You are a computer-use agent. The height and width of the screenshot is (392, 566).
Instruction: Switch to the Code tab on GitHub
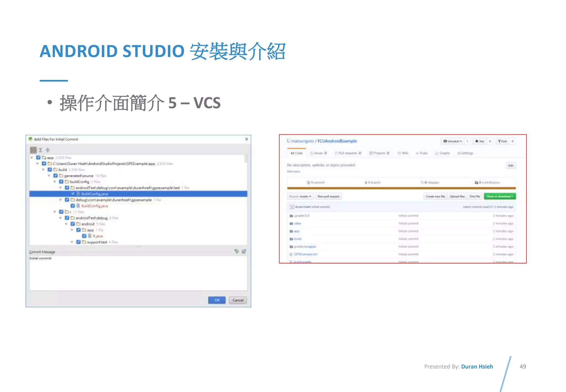(x=297, y=153)
